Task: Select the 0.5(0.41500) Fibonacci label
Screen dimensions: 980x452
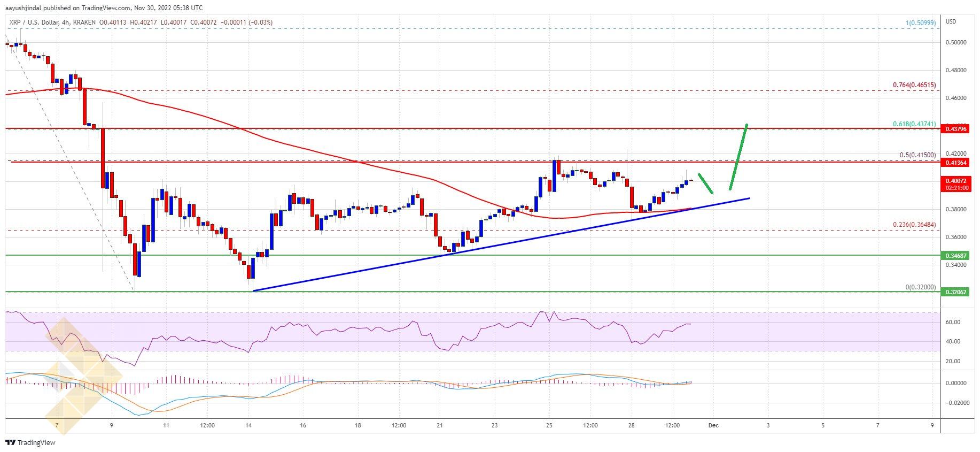Action: pyautogui.click(x=917, y=155)
